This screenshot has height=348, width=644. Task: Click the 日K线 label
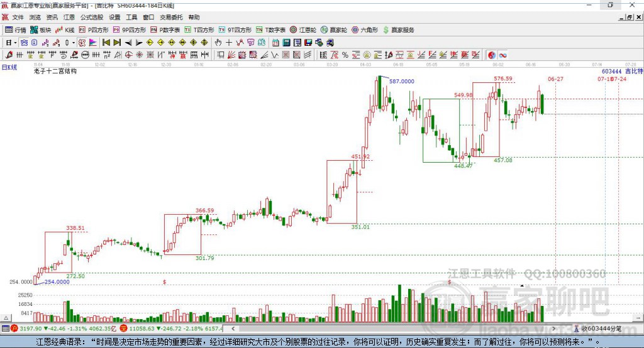[x=9, y=68]
